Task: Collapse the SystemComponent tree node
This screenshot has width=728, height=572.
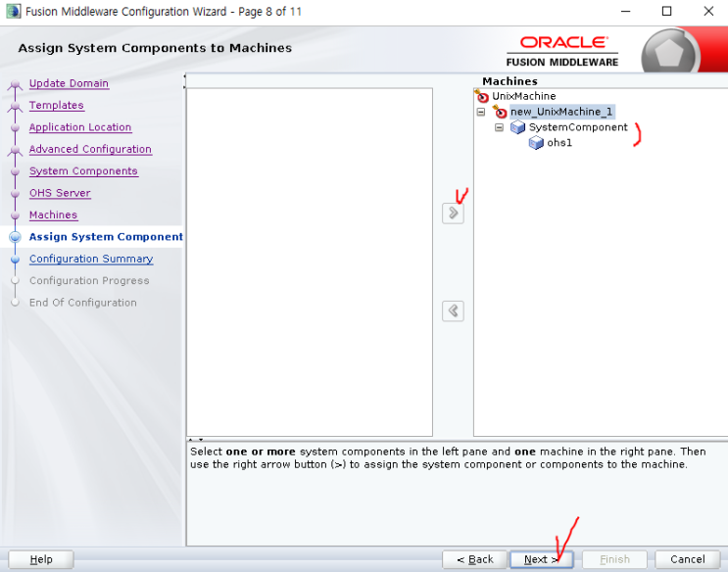Action: pyautogui.click(x=499, y=127)
